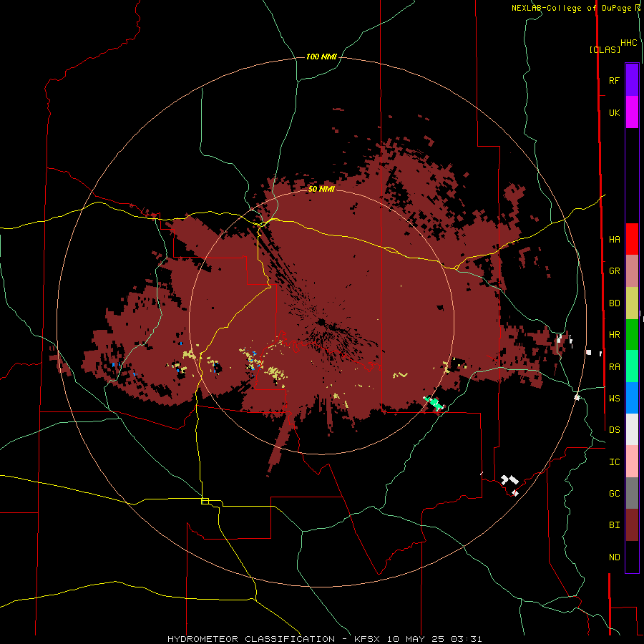Click the bright green RA legend swatch

632,366
